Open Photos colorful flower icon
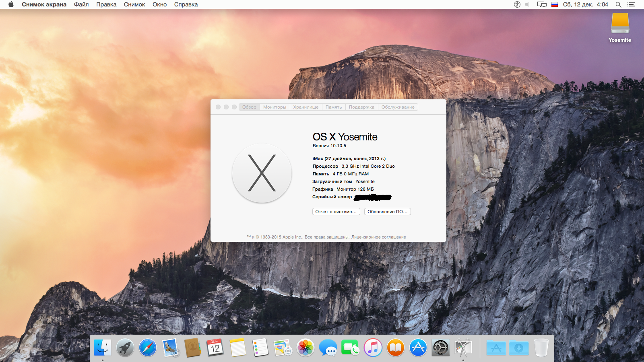This screenshot has height=362, width=644. (305, 348)
